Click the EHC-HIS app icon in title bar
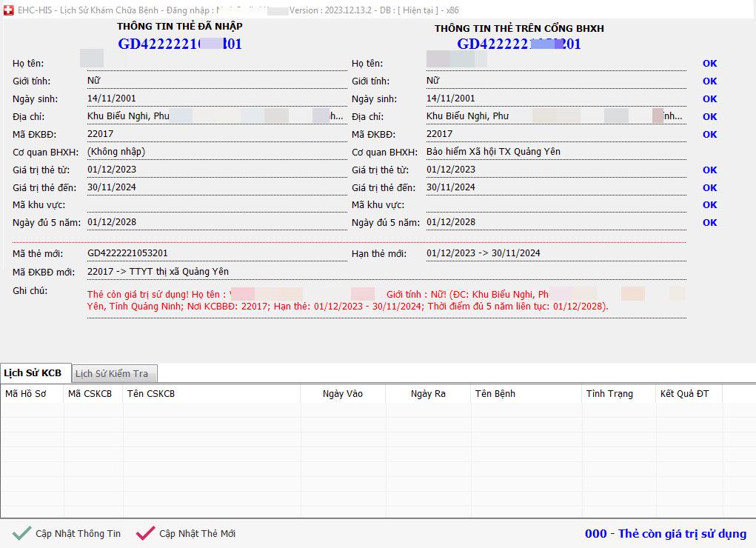 (x=8, y=11)
